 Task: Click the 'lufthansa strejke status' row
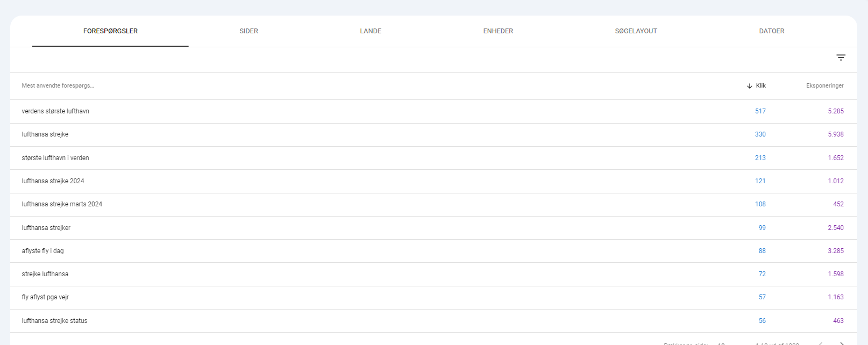(54, 321)
